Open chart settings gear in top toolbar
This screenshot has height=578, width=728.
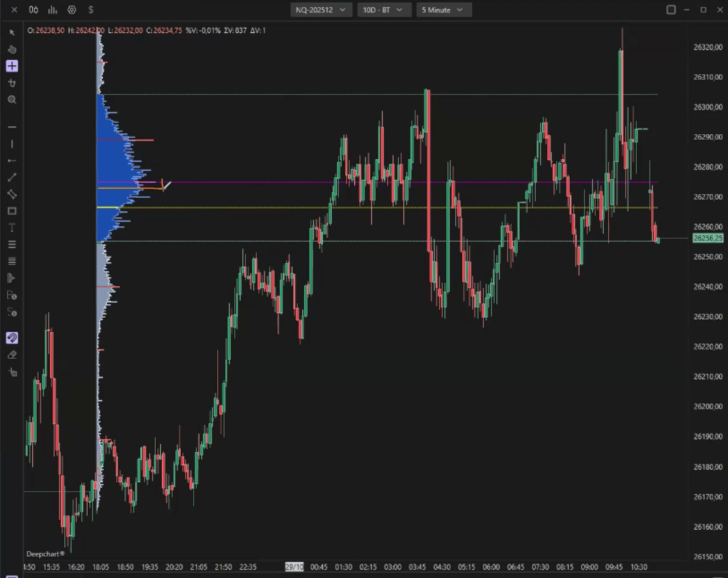coord(72,10)
